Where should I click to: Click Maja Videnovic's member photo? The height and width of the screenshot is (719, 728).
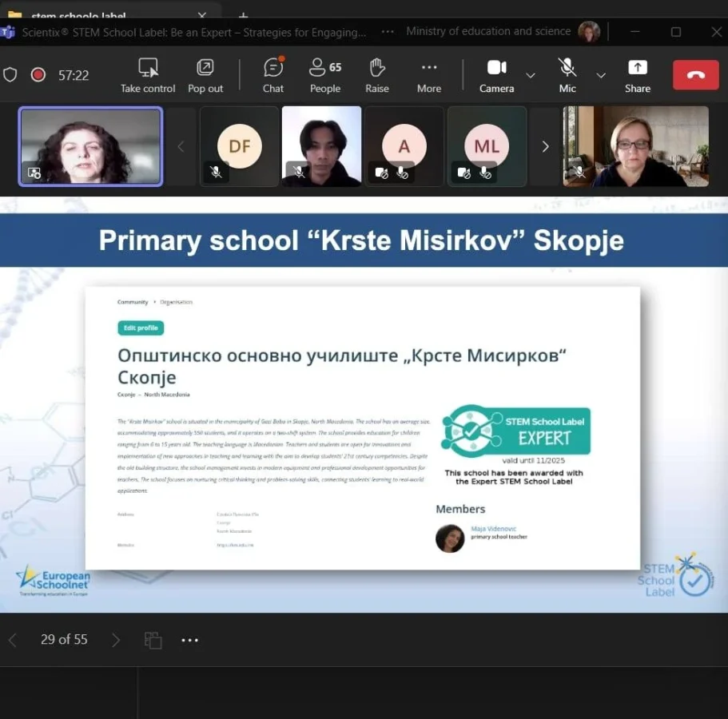[450, 538]
